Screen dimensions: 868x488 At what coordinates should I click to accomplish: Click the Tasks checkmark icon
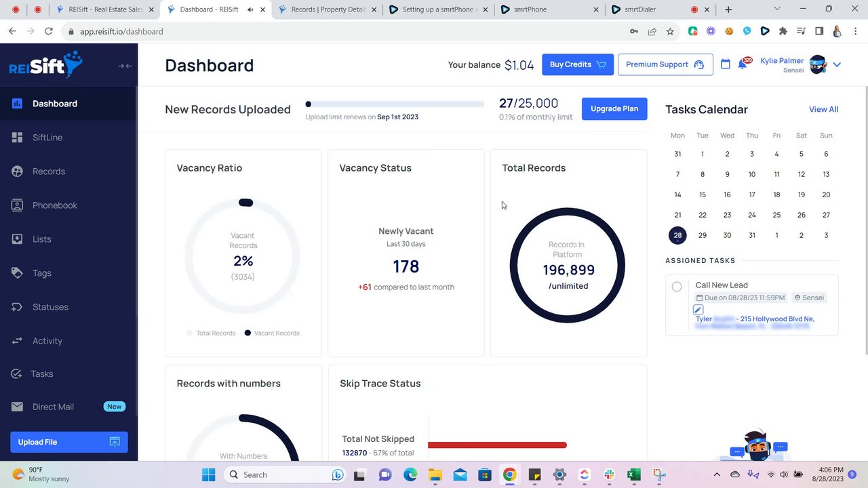coord(17,374)
